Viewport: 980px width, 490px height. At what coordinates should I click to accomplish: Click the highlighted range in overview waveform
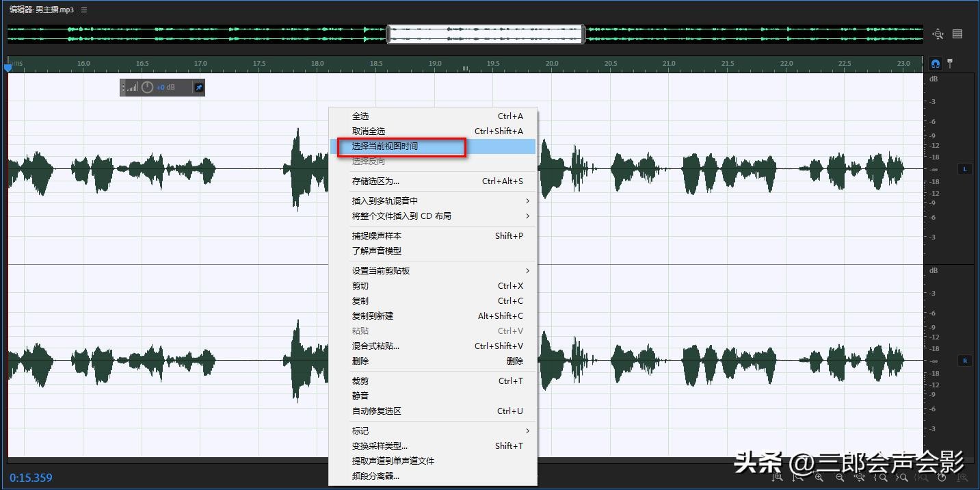(x=486, y=34)
